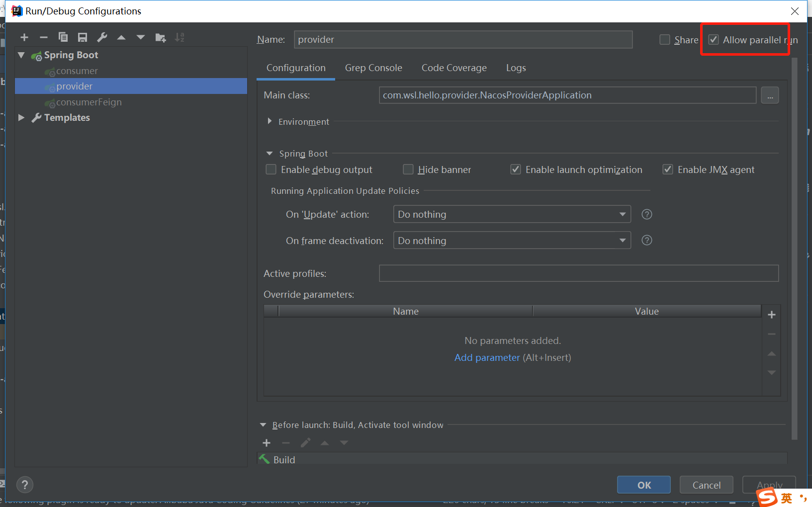Click the Add parameter link
The height and width of the screenshot is (507, 812).
click(487, 357)
